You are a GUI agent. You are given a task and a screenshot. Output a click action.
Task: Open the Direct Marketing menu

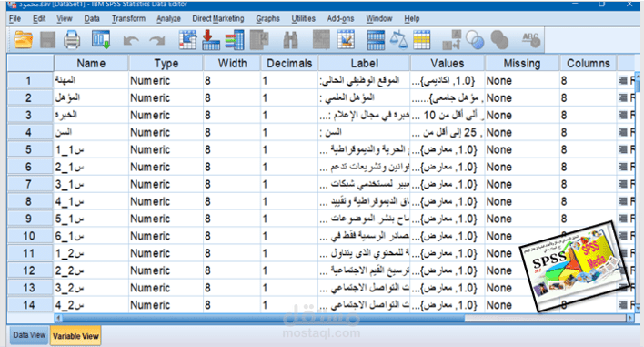click(217, 18)
